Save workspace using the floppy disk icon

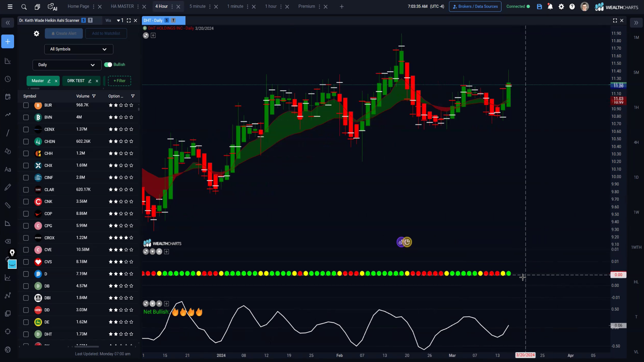coord(539,7)
